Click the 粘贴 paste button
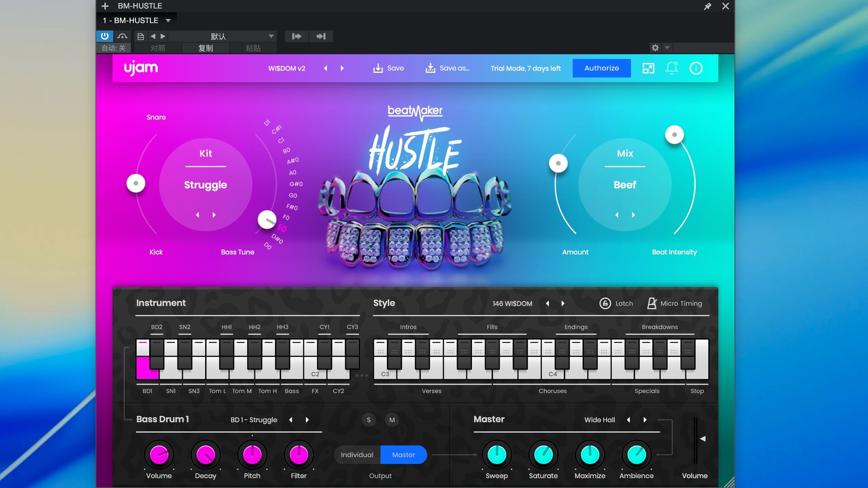The height and width of the screenshot is (488, 868). 253,48
